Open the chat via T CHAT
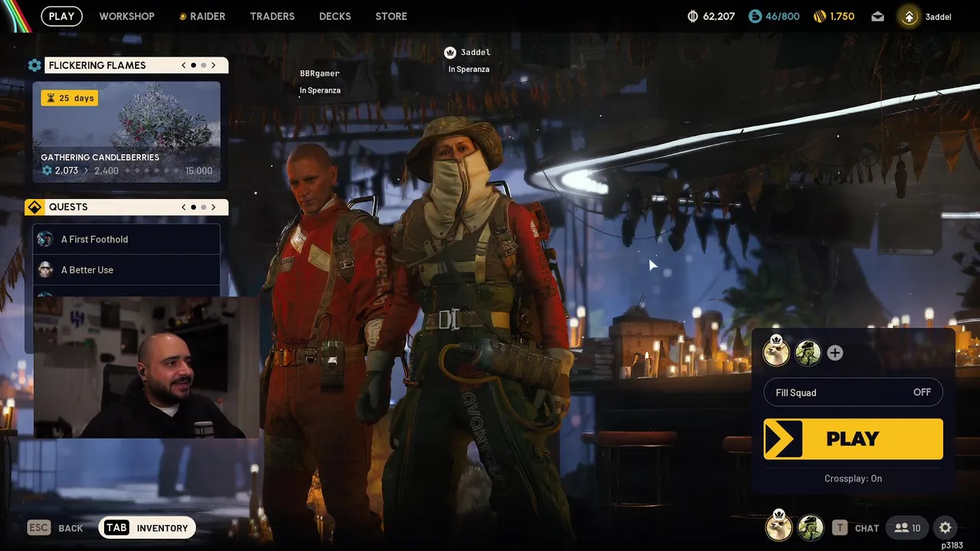 [x=856, y=528]
